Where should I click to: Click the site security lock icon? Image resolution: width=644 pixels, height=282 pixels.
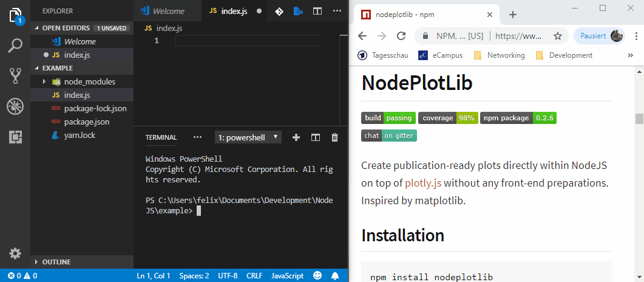425,36
